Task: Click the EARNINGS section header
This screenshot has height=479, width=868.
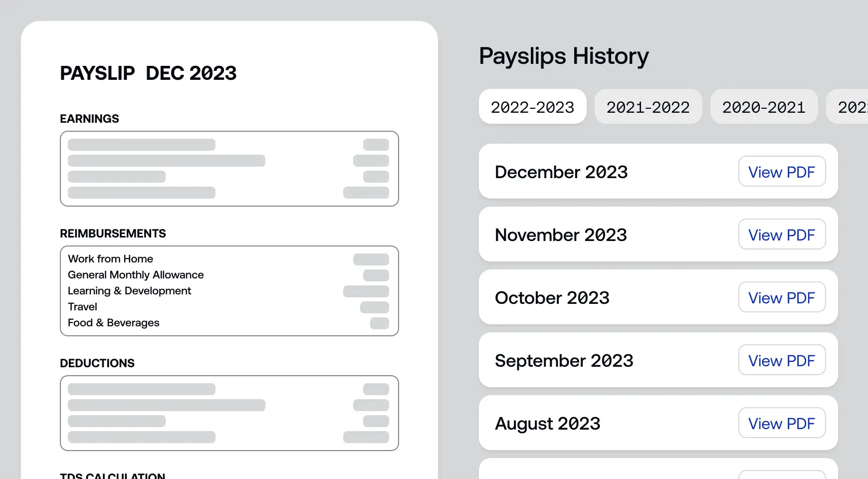Action: 89,119
